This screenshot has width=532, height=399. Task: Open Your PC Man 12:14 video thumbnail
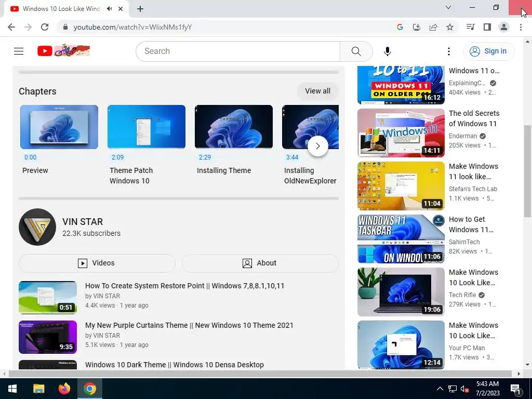click(x=401, y=345)
